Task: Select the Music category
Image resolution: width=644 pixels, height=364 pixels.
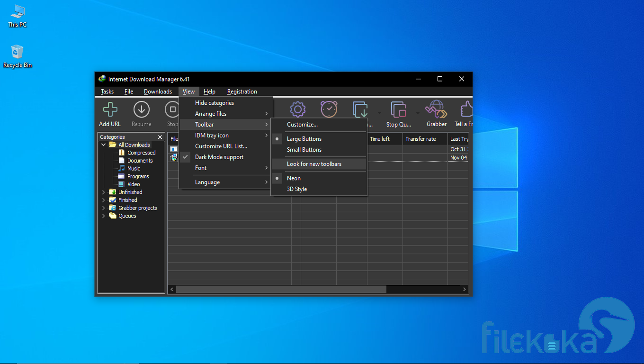Action: (134, 168)
